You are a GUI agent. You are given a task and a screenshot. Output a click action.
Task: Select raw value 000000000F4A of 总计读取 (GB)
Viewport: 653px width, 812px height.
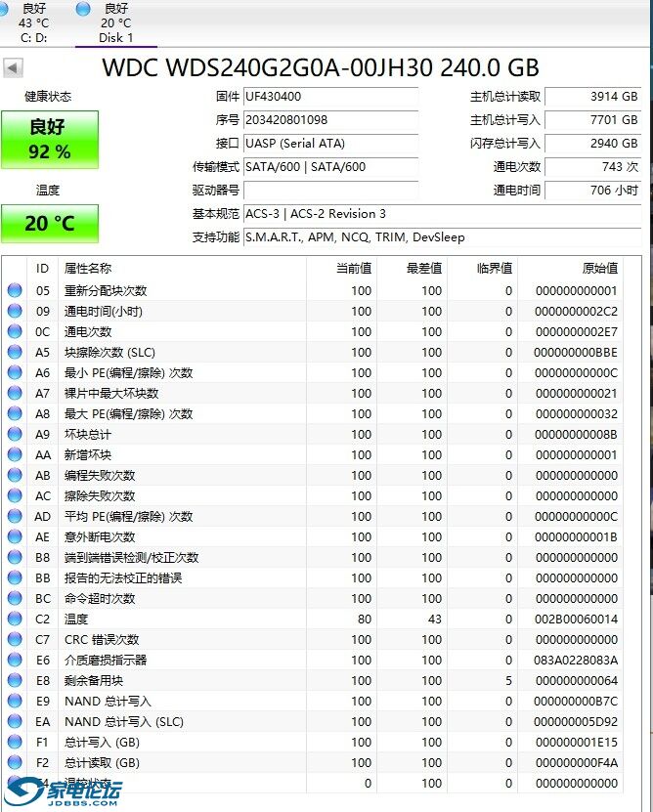coord(577,763)
